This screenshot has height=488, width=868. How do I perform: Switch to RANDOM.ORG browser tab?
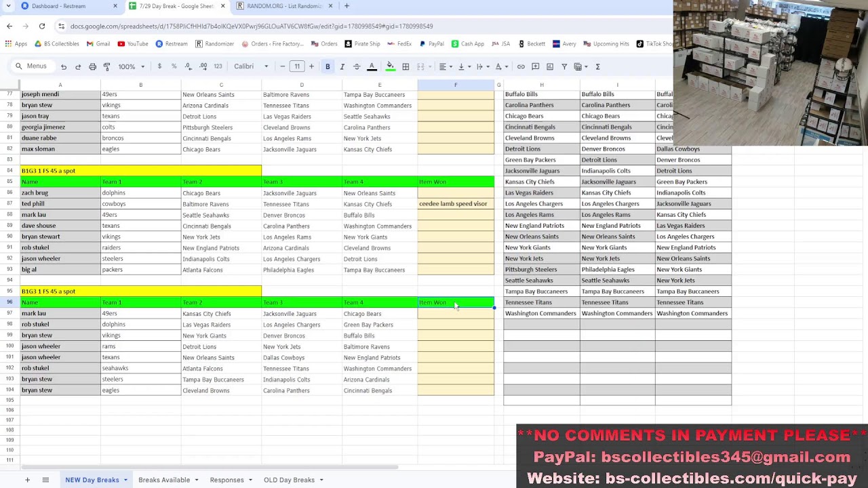point(285,6)
